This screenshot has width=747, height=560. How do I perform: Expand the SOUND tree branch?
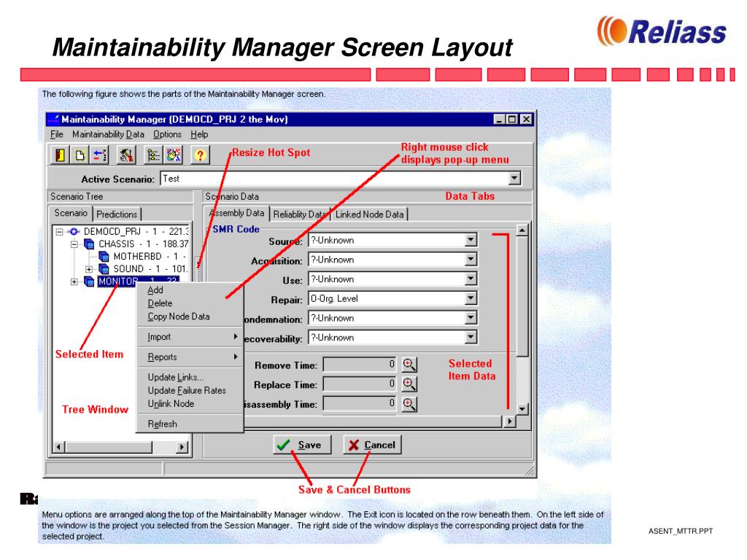(x=89, y=269)
